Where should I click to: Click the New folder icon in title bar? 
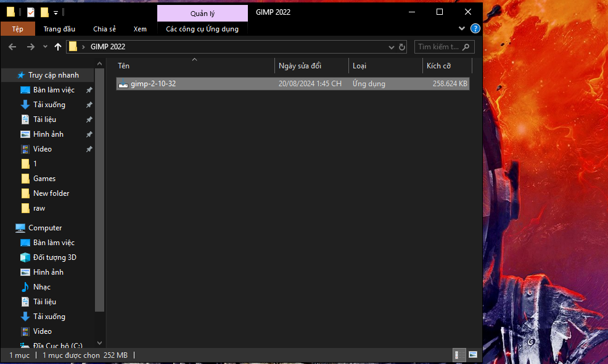coord(44,12)
